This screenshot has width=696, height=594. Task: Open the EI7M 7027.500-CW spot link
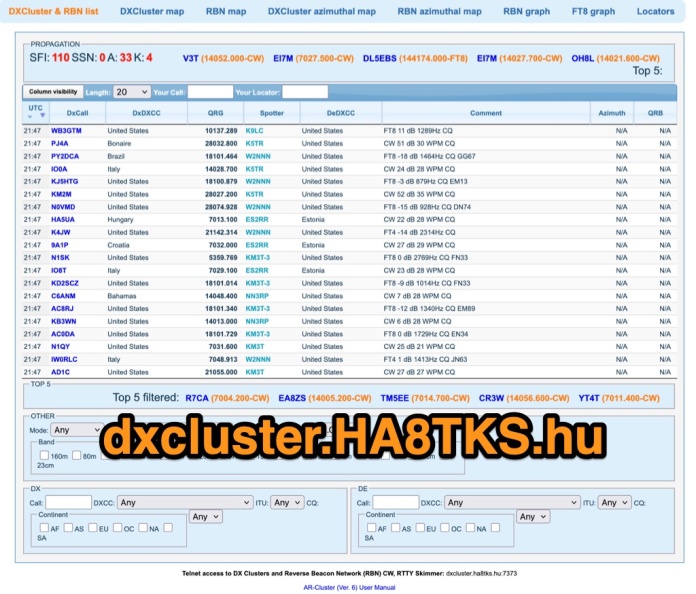(x=313, y=59)
